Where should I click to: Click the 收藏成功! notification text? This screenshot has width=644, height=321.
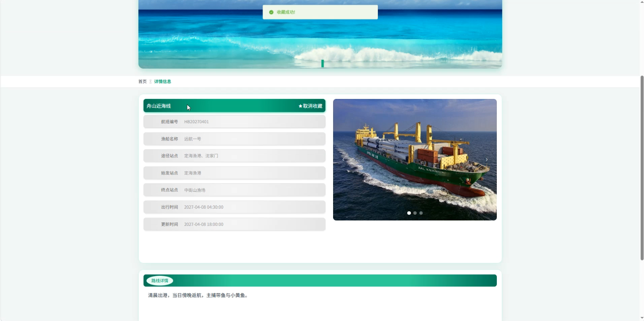[x=286, y=12]
